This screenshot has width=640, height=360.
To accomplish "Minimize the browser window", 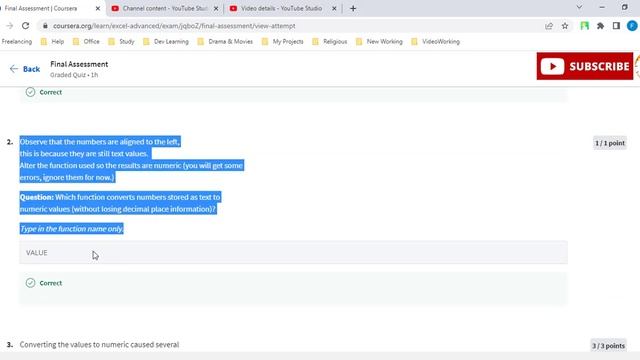I will [602, 7].
